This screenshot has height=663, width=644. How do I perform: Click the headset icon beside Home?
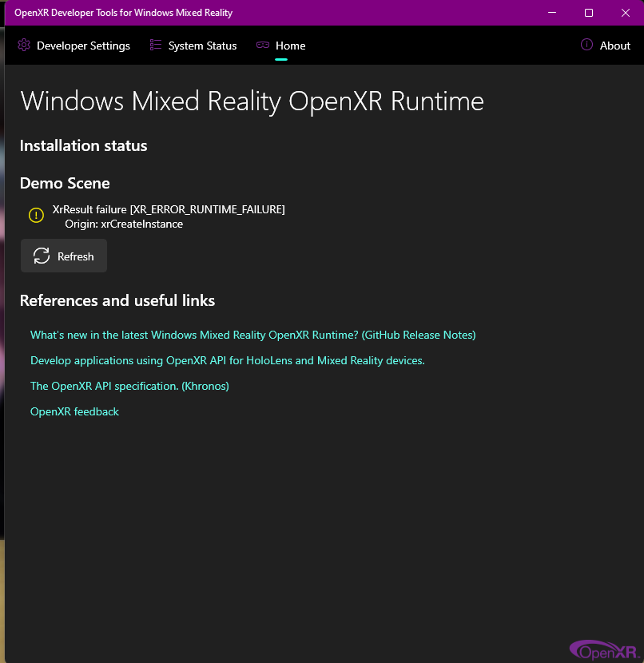tap(263, 45)
